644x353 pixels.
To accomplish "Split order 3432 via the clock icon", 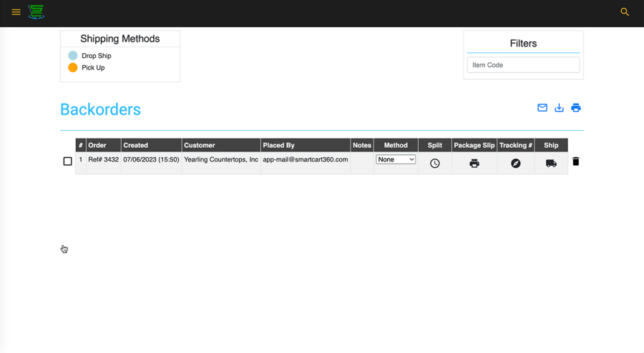I will [435, 164].
